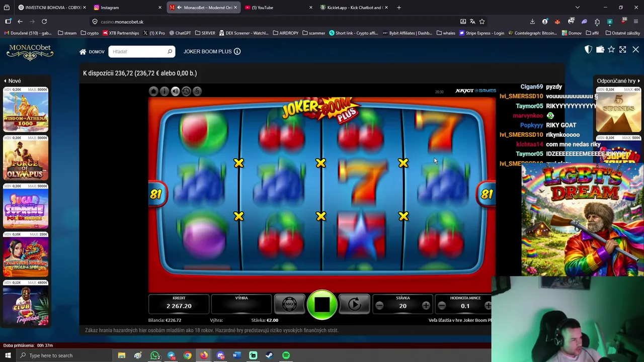644x362 pixels.
Task: Open the crypto bookmarks folder
Action: tap(90, 33)
